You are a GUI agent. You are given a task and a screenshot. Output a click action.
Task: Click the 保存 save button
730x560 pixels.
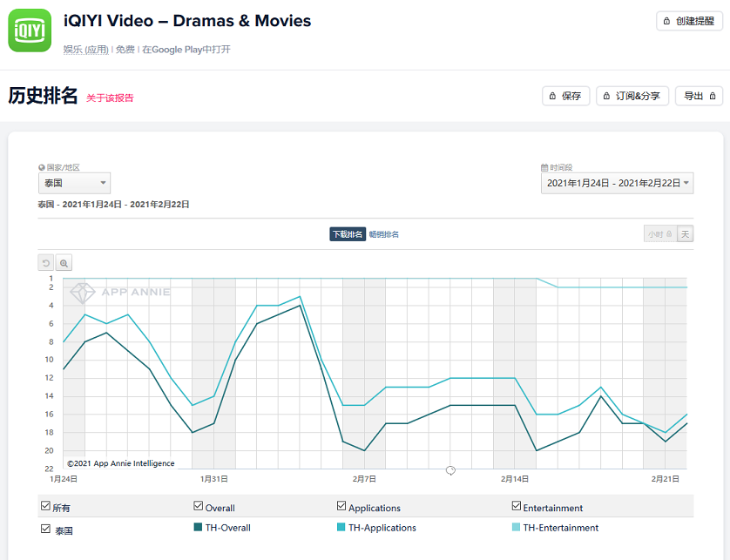(565, 96)
